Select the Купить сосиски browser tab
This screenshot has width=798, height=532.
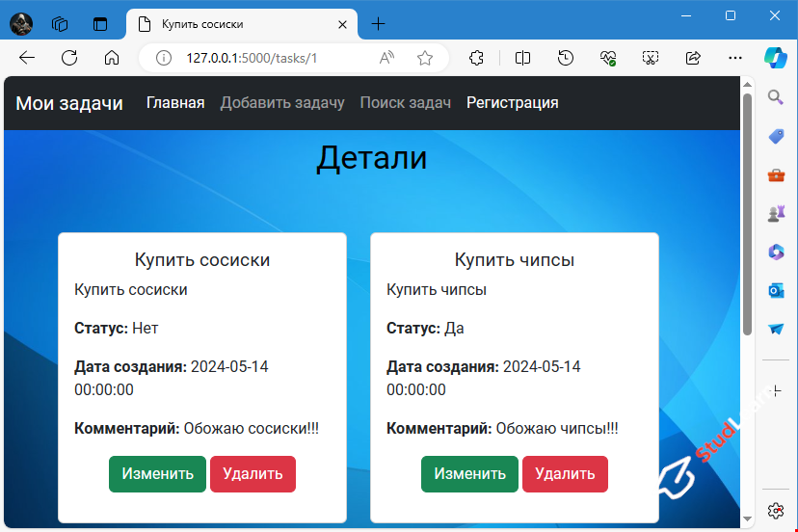pyautogui.click(x=242, y=24)
